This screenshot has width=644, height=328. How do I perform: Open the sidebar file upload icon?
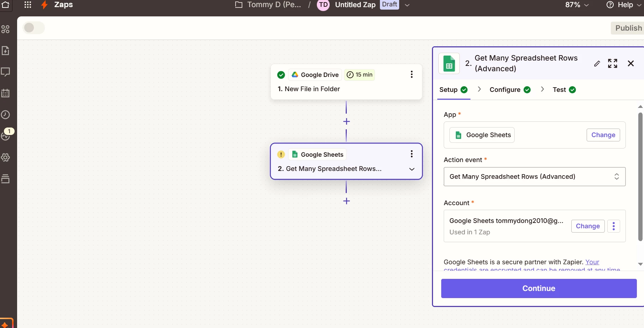pyautogui.click(x=5, y=51)
